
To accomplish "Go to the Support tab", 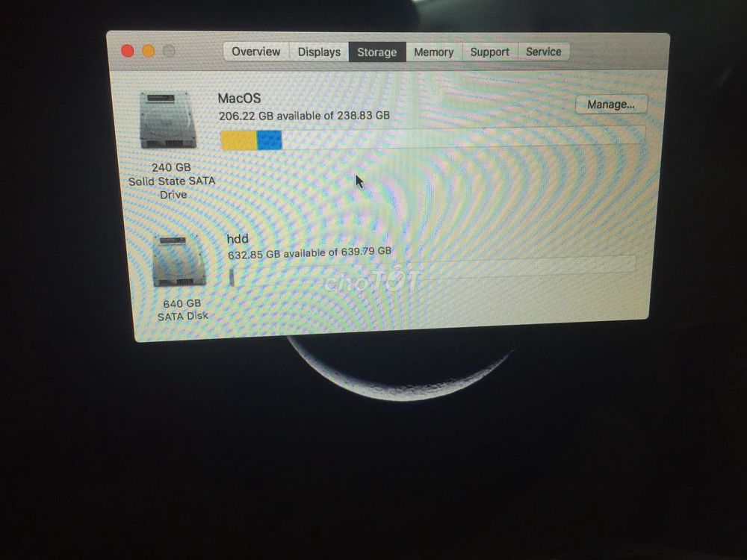I will click(x=490, y=52).
